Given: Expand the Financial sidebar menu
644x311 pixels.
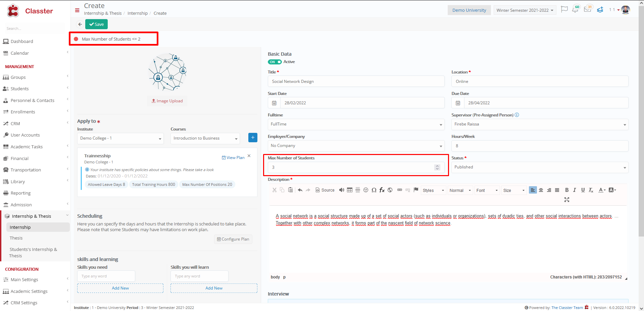Looking at the screenshot, I should pyautogui.click(x=35, y=158).
